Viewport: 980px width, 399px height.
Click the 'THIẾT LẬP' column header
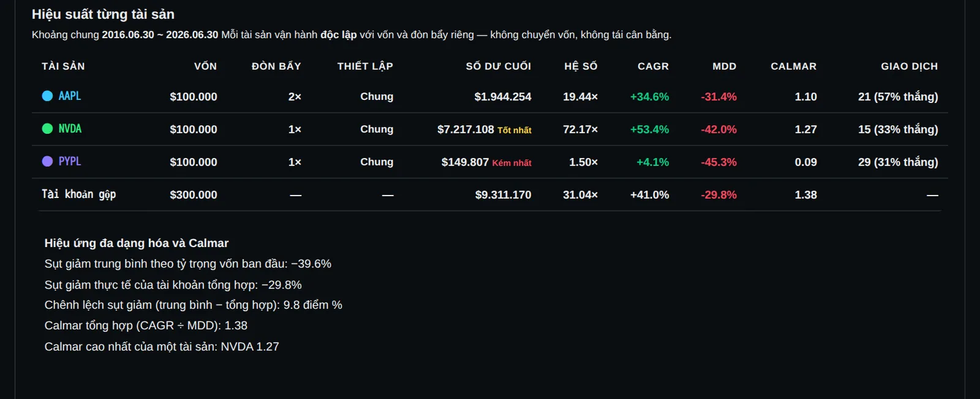(365, 66)
